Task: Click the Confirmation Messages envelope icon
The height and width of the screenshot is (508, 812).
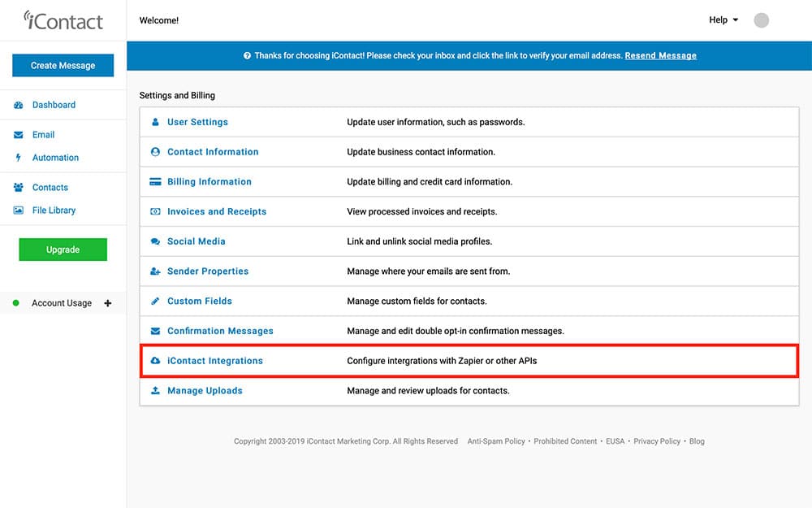Action: (155, 332)
